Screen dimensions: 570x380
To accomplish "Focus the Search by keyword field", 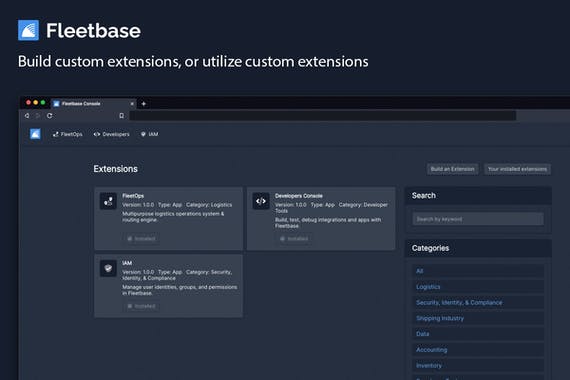I will tap(478, 219).
